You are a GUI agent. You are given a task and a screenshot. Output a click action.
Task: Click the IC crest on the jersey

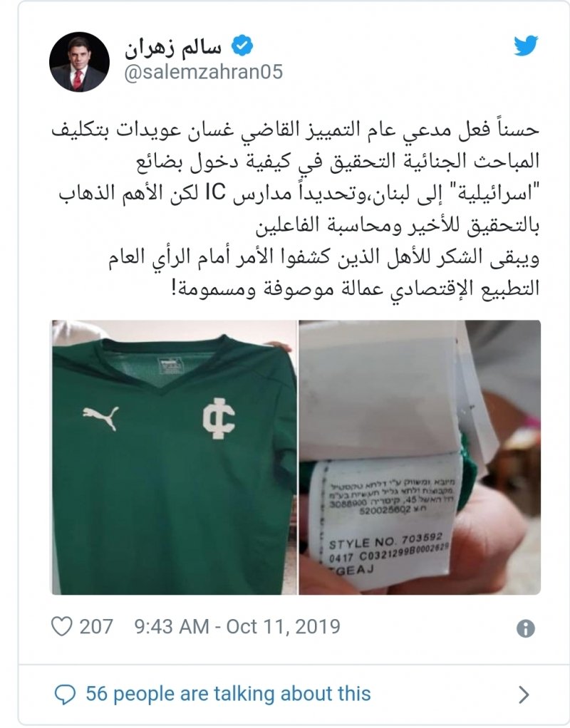pyautogui.click(x=219, y=418)
